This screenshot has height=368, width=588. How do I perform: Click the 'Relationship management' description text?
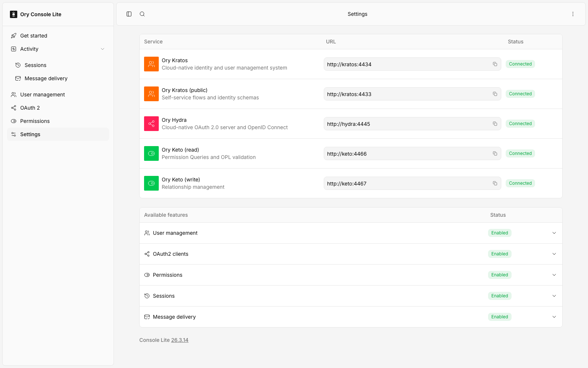click(x=193, y=187)
